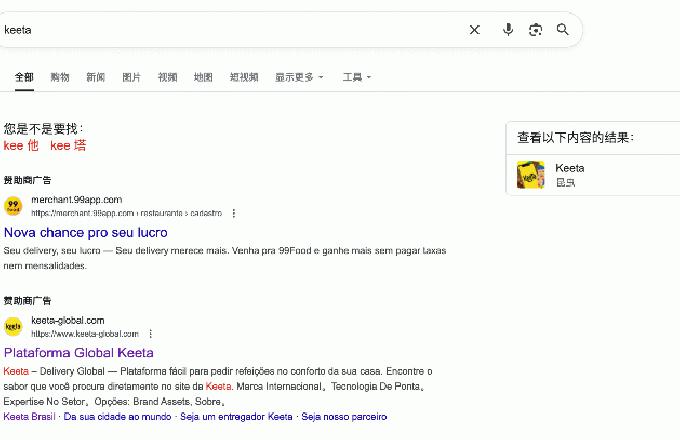Screen dimensions: 680x440
Task: Click the merchant.99app.com restaurante cadastro URL
Action: point(127,213)
